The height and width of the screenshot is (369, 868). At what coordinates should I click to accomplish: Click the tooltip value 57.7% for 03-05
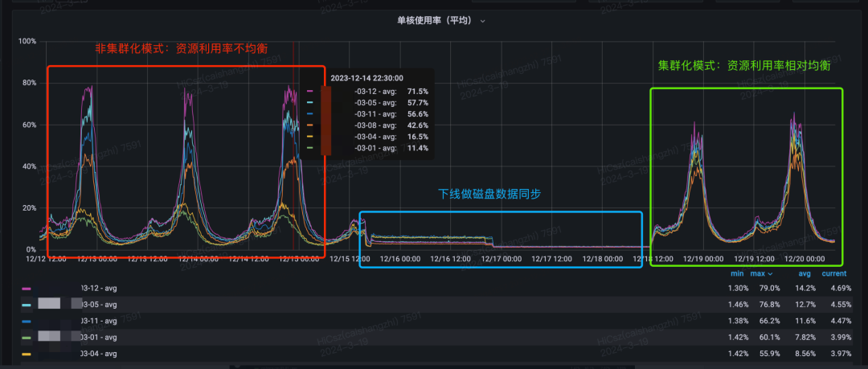[417, 103]
